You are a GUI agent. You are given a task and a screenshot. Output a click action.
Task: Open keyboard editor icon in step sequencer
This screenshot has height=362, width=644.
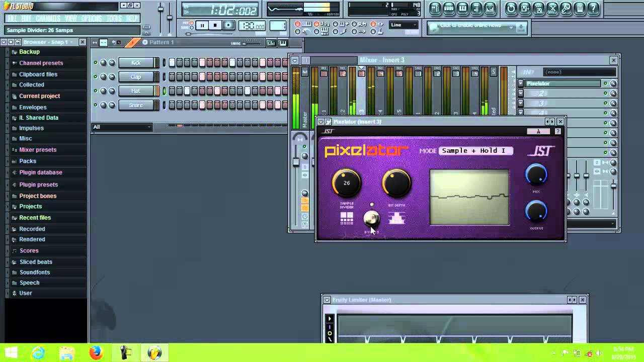283,43
